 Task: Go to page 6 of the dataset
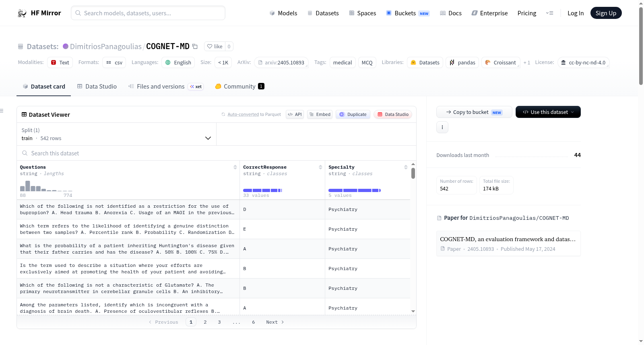(254, 322)
